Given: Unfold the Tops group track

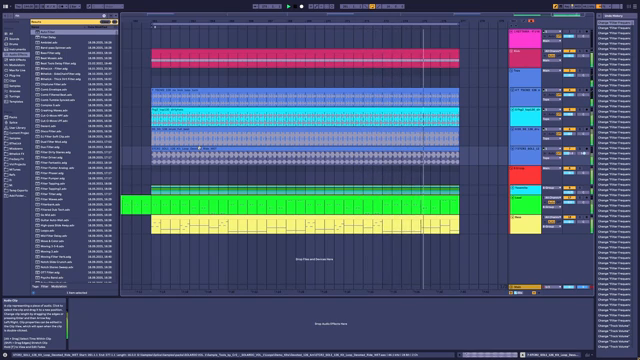Looking at the screenshot, I should (511, 71).
